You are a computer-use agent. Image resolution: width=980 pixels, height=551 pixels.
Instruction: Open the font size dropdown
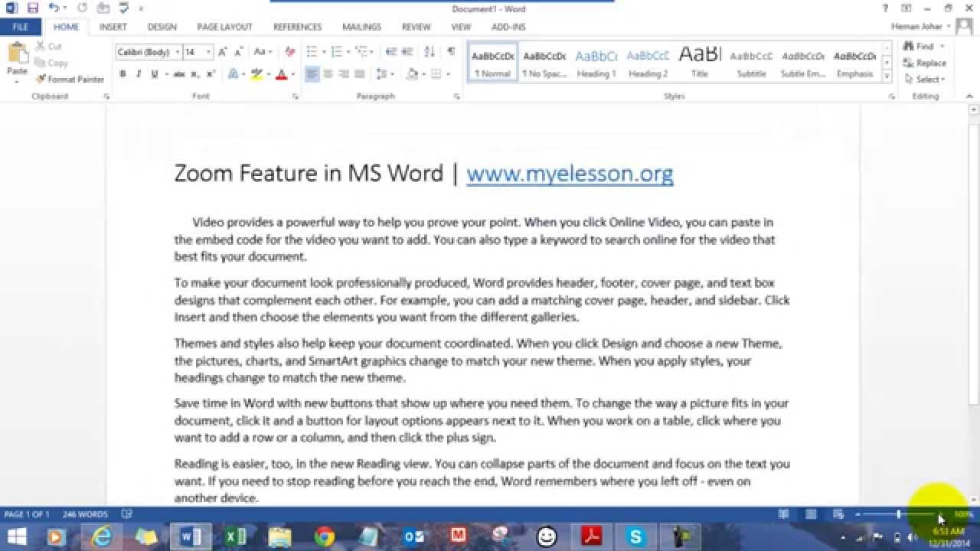pyautogui.click(x=209, y=52)
